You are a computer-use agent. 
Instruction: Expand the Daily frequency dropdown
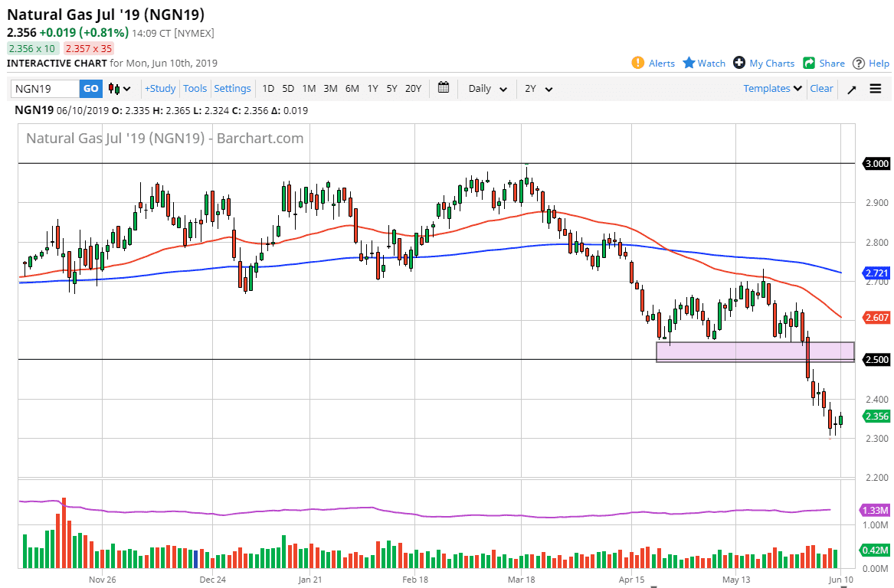pyautogui.click(x=487, y=88)
